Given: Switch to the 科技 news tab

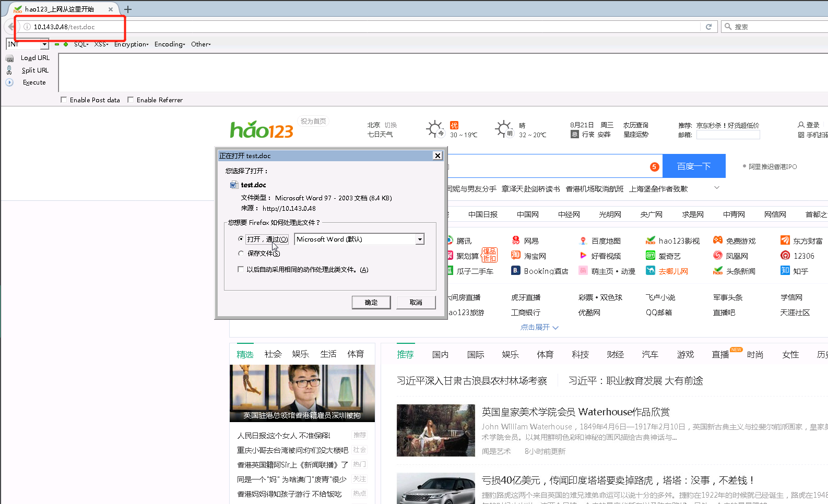Looking at the screenshot, I should pyautogui.click(x=580, y=355).
